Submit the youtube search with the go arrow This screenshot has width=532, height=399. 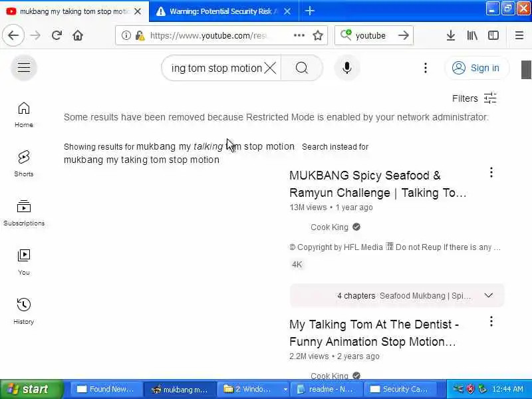coord(403,35)
